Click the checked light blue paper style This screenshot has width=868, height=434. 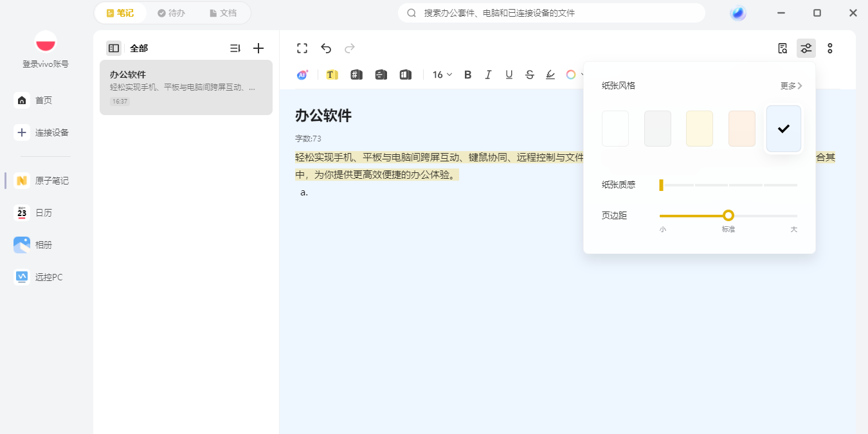coord(784,129)
